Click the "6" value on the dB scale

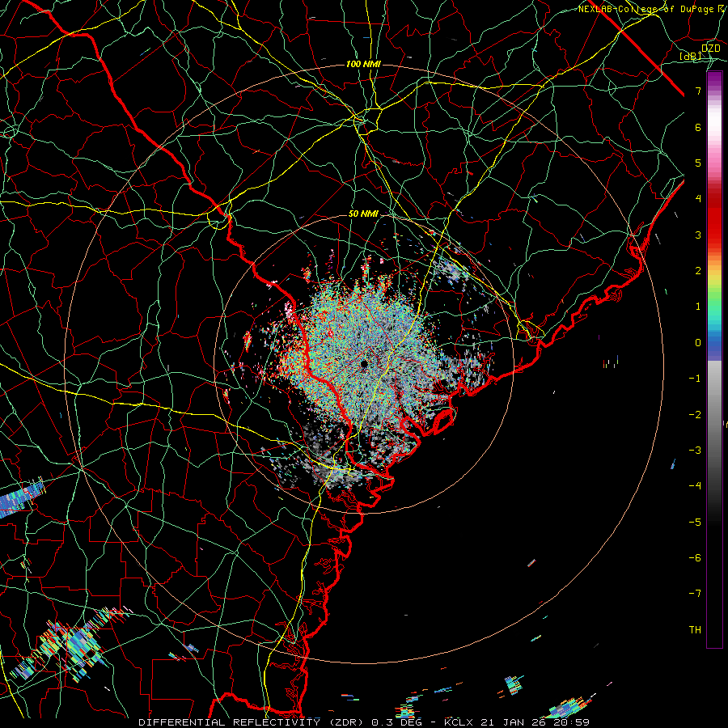pos(698,127)
